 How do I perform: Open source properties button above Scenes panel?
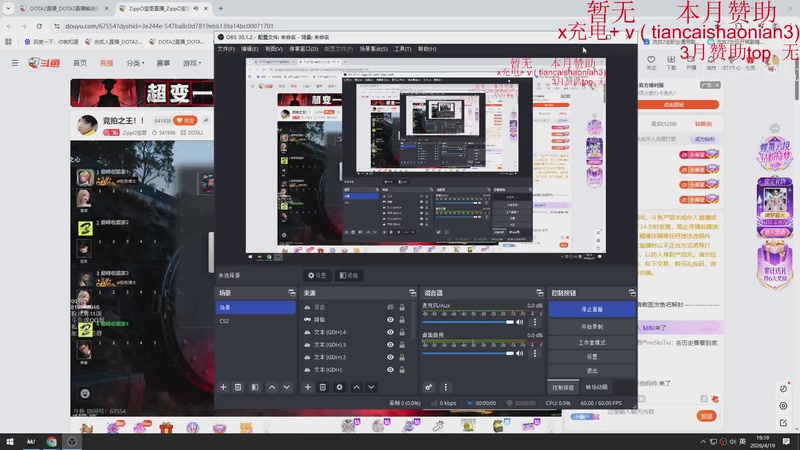(x=317, y=276)
